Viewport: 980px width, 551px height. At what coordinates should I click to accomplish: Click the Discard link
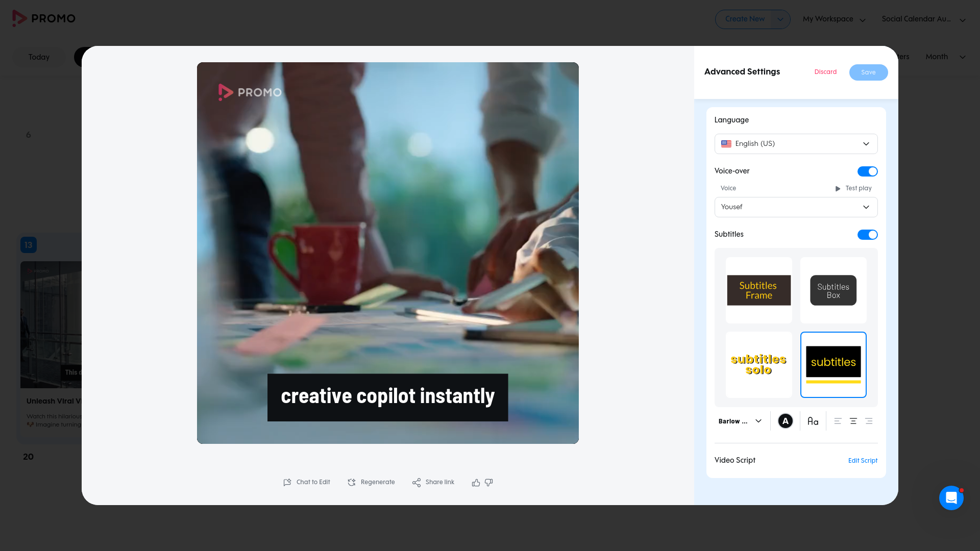(825, 72)
